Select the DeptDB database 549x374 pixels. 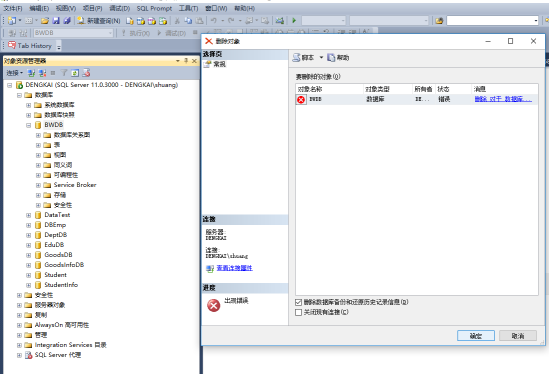(x=56, y=235)
